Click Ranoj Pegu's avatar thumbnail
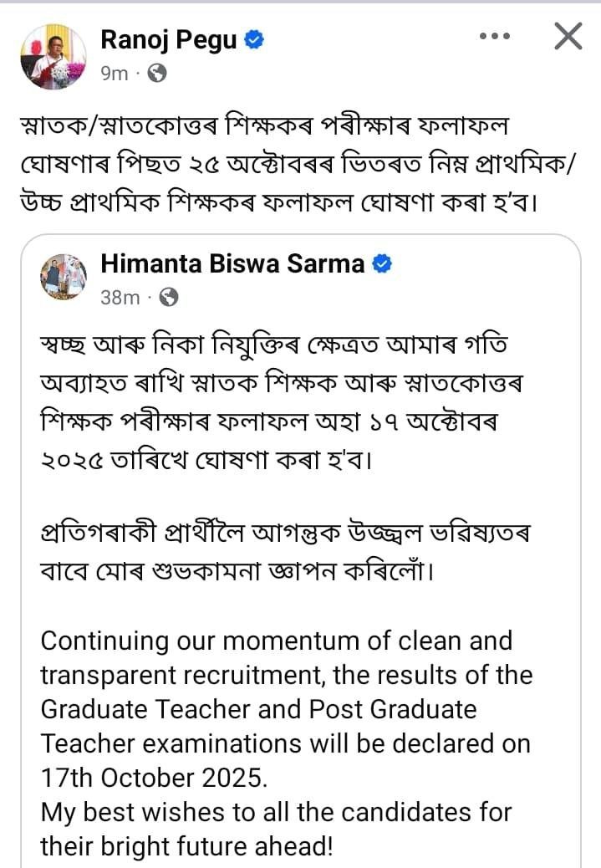Viewport: 601px width, 868px height. click(53, 54)
